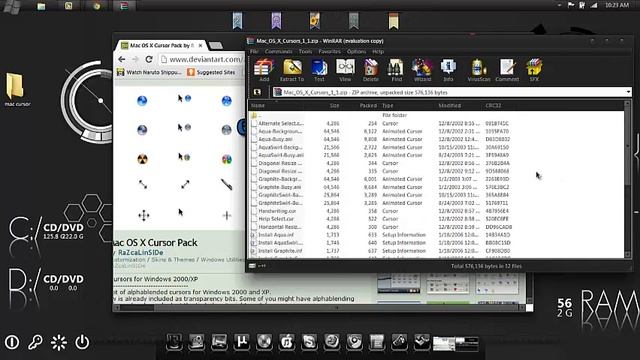Click the key lock icon at bottom left
This screenshot has width=640, height=360.
35,342
